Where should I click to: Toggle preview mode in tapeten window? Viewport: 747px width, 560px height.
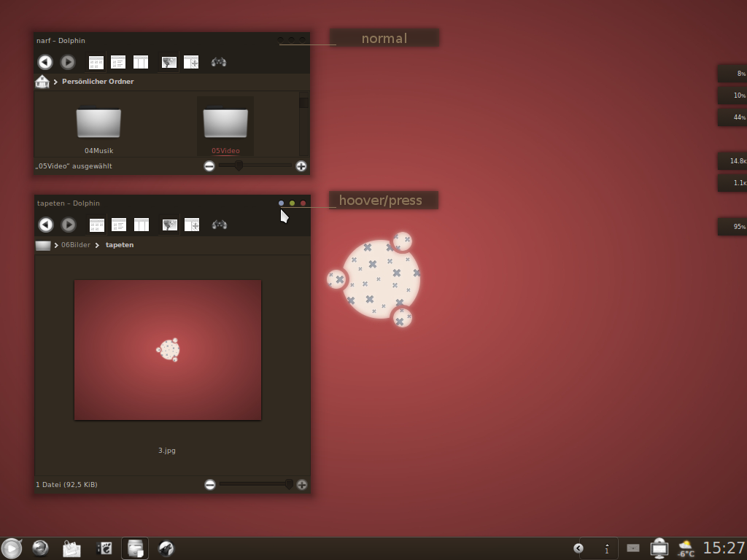(169, 225)
